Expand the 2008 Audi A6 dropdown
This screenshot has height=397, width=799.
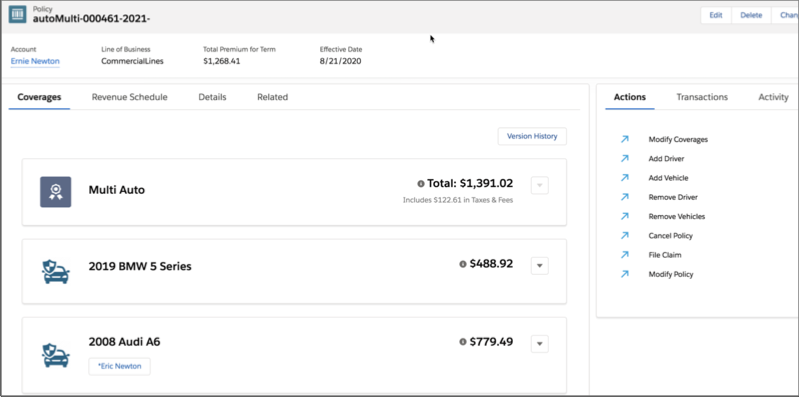(x=540, y=343)
